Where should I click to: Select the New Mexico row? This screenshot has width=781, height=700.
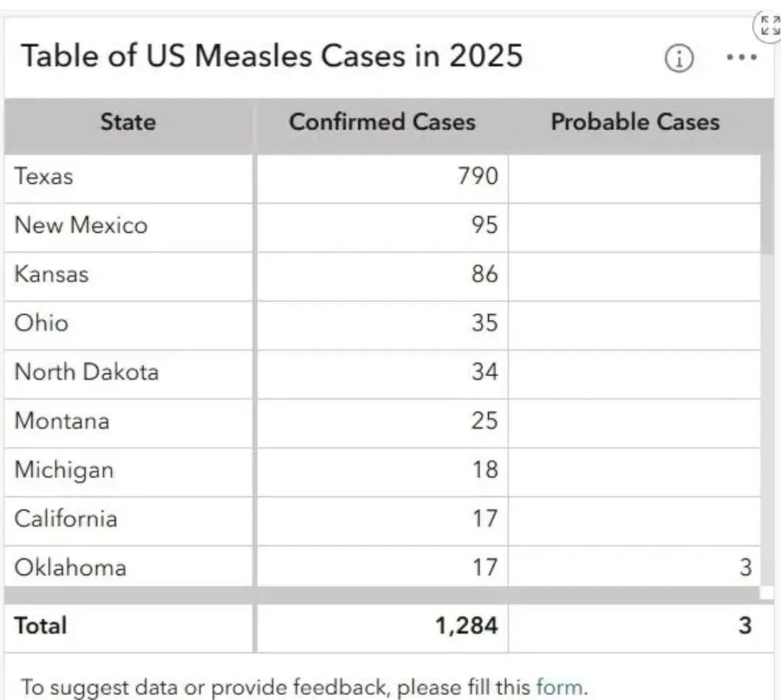[383, 226]
